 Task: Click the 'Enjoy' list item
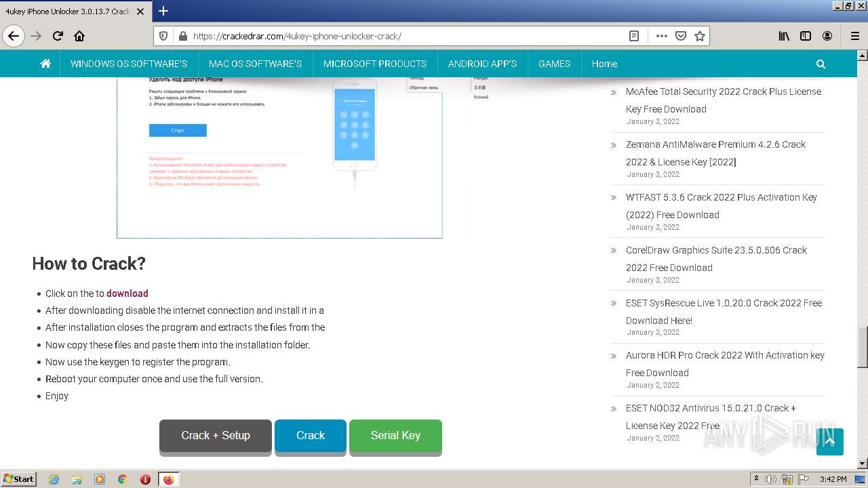coord(57,396)
